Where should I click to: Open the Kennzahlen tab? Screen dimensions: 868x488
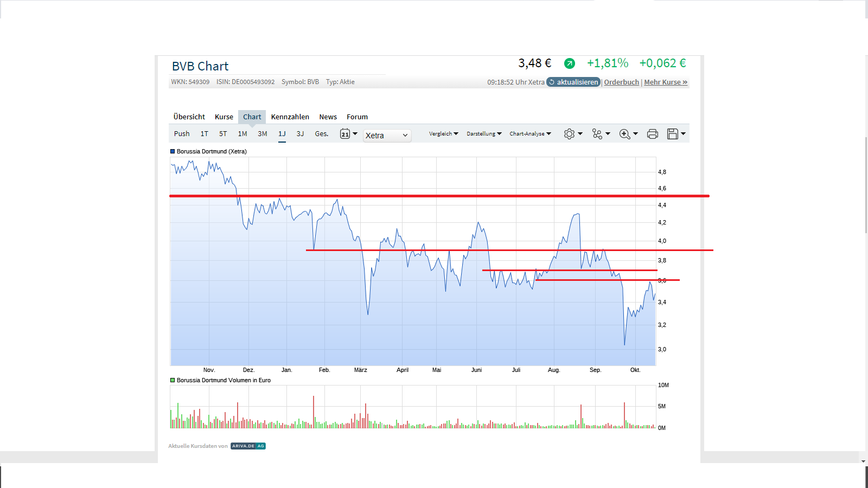290,117
